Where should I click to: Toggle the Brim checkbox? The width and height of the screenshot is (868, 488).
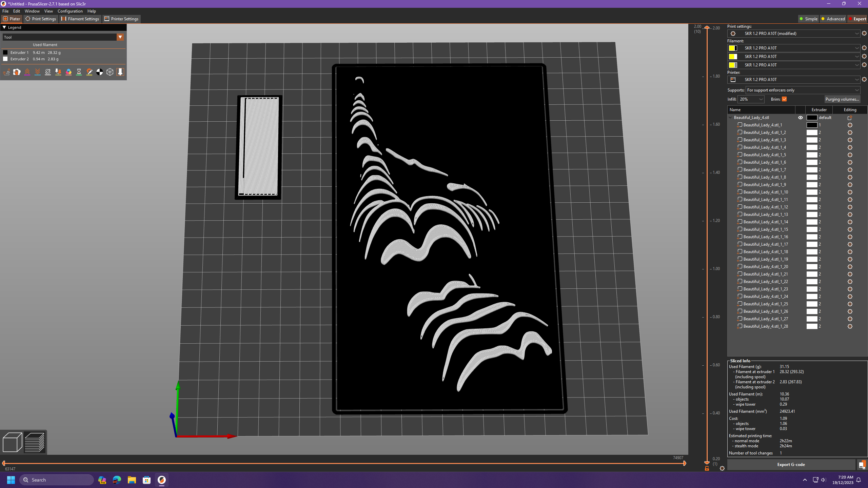point(784,99)
